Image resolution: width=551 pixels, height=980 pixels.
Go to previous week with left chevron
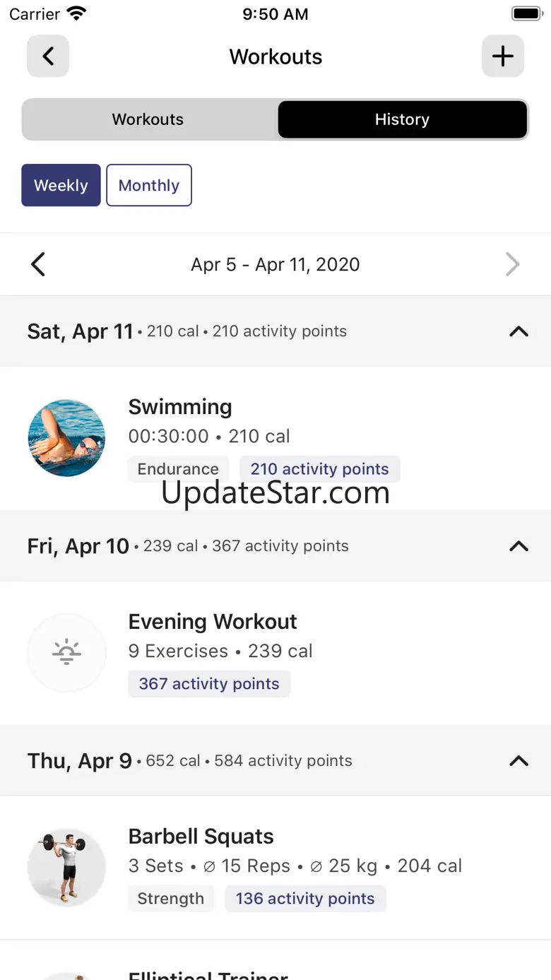point(38,265)
